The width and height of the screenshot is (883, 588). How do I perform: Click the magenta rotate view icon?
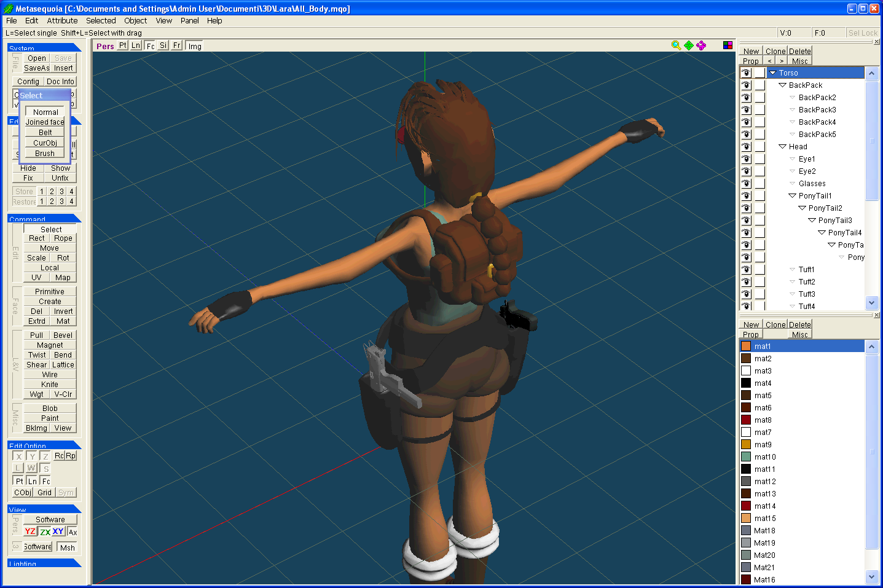click(701, 45)
